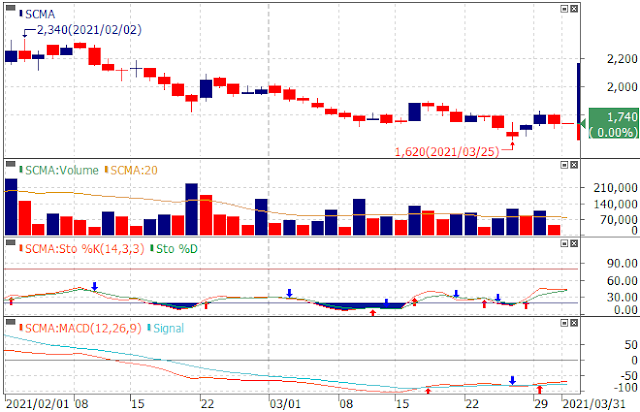Click the 2021/02/01 start date label

coord(38,404)
